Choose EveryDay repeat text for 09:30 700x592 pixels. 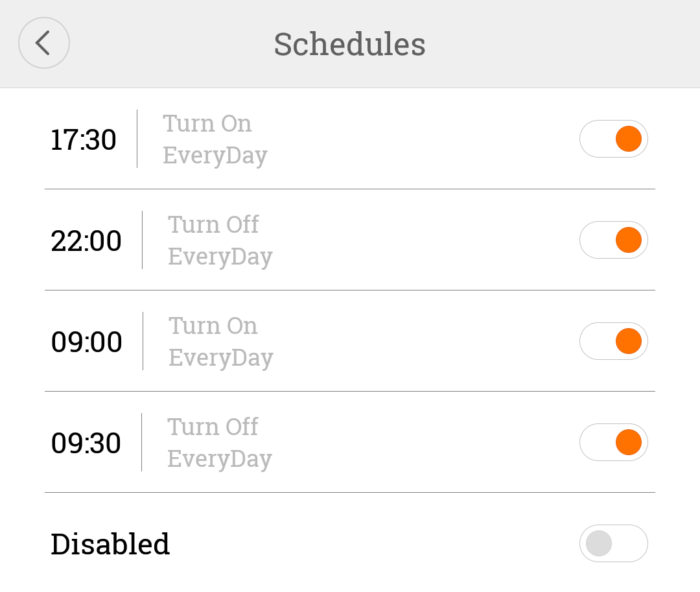pos(219,459)
